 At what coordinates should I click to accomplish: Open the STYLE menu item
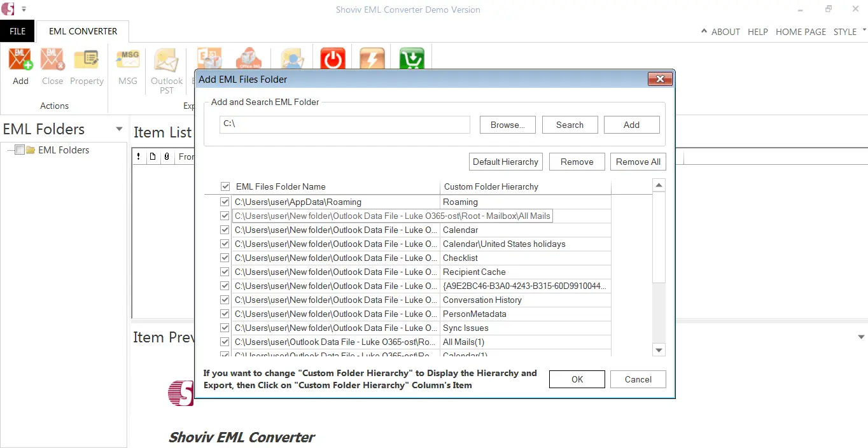pos(845,32)
